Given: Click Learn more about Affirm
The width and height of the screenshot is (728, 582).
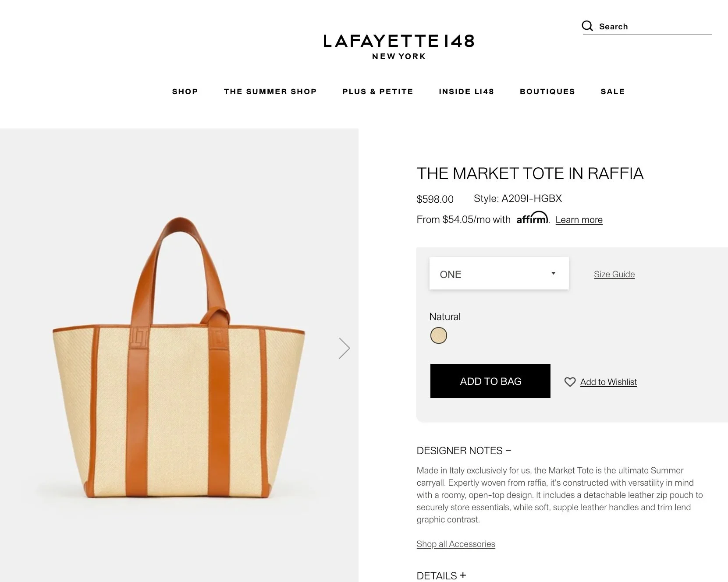Looking at the screenshot, I should click(579, 220).
